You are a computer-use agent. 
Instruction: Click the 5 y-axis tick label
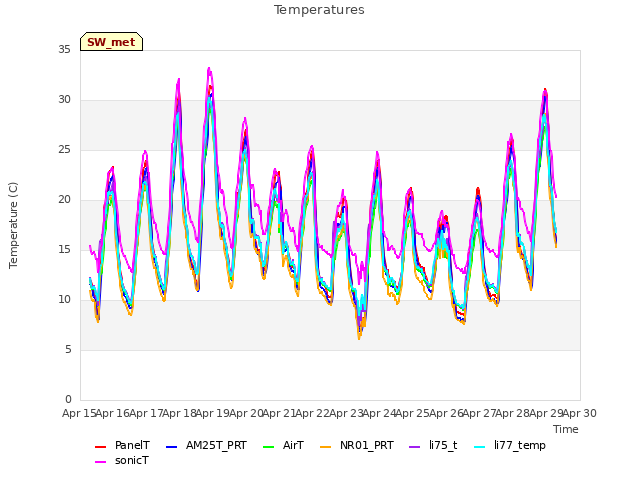click(68, 350)
